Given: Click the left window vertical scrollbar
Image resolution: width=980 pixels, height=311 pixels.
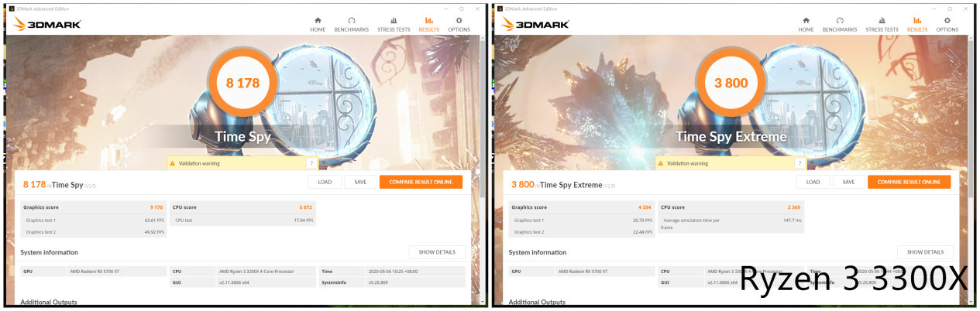Looking at the screenshot, I should (x=482, y=170).
